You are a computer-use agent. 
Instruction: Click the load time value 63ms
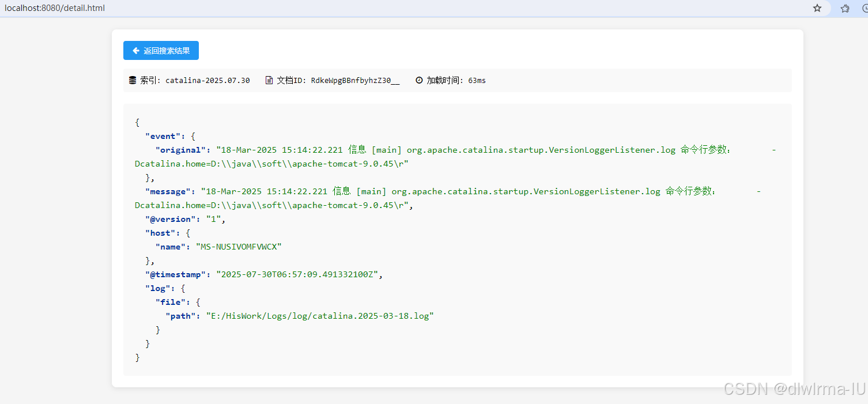click(477, 81)
